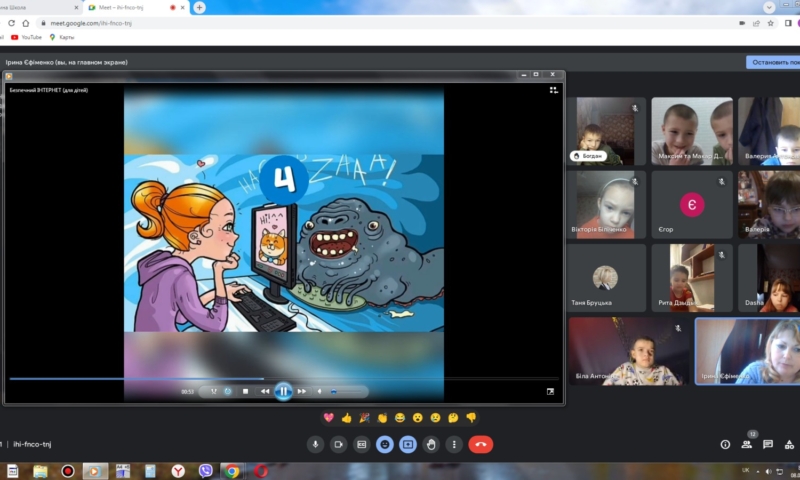
Task: Select Богдан's video tile
Action: (x=606, y=131)
